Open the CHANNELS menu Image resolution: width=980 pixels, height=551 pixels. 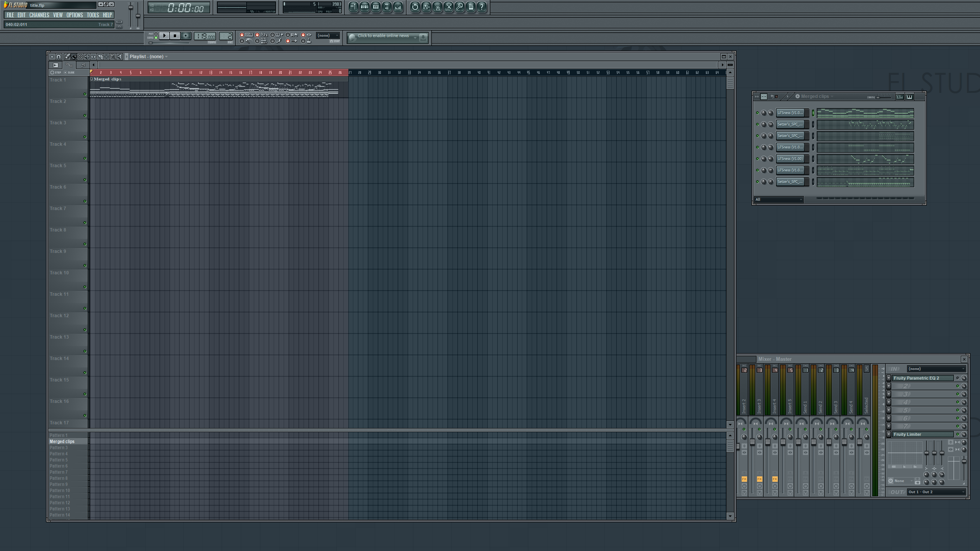[x=39, y=15]
